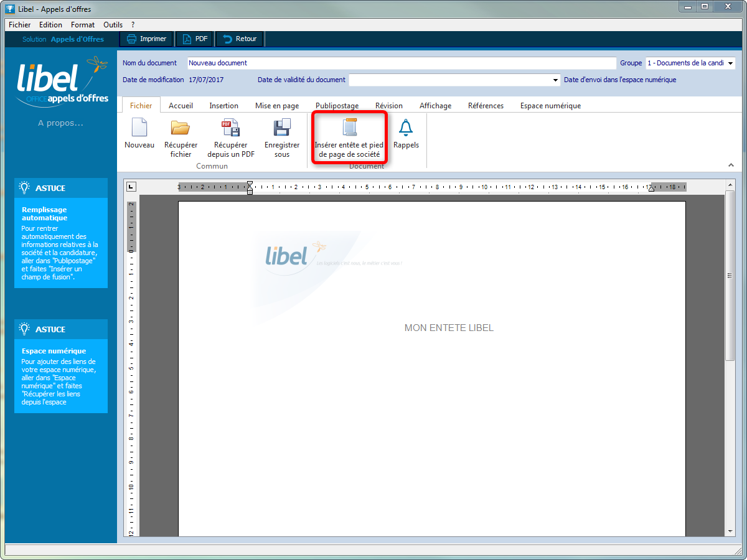Viewport: 747px width, 560px height.
Task: Click the Espace numérique tip heading
Action: pyautogui.click(x=54, y=351)
